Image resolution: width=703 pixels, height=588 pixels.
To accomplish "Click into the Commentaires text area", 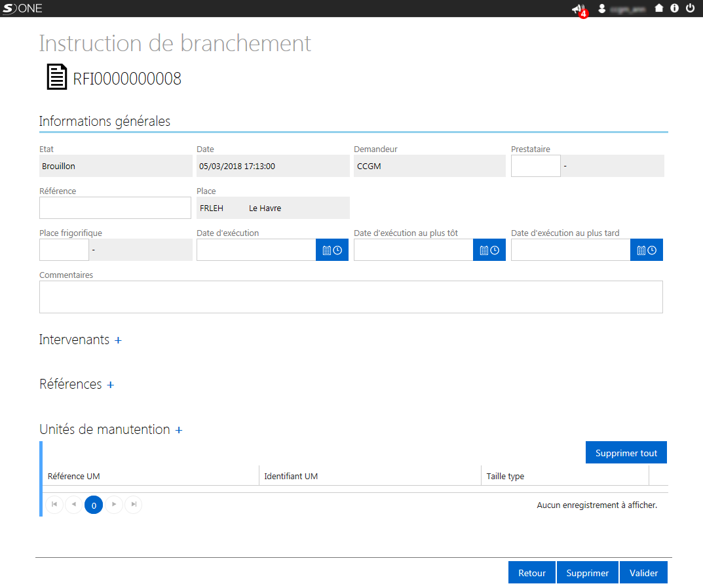I will (351, 297).
